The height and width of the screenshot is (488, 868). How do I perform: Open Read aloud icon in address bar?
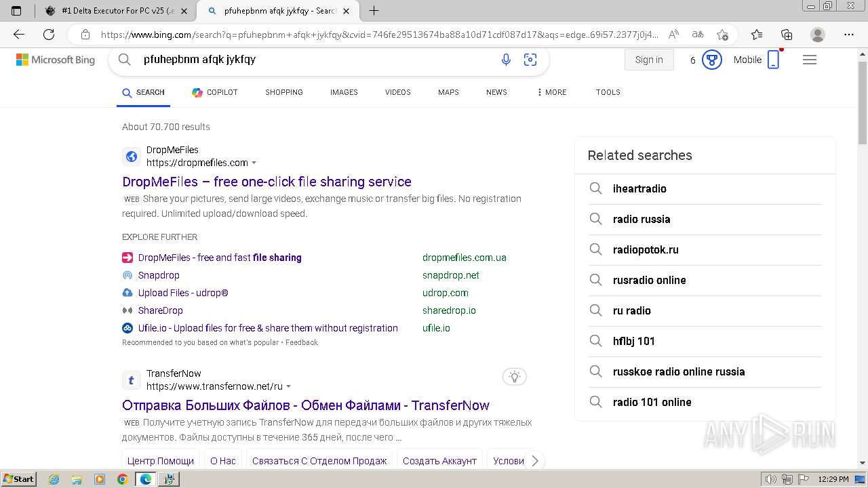tap(673, 35)
